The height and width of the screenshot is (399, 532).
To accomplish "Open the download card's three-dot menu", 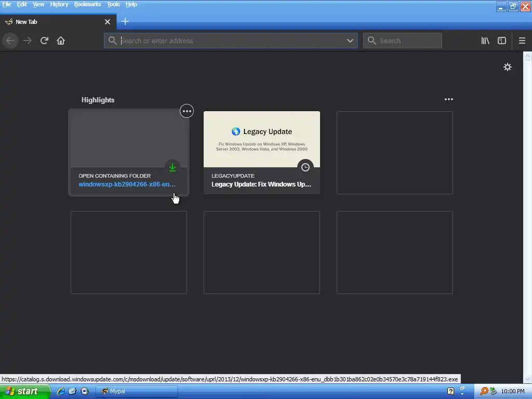I will 187,111.
